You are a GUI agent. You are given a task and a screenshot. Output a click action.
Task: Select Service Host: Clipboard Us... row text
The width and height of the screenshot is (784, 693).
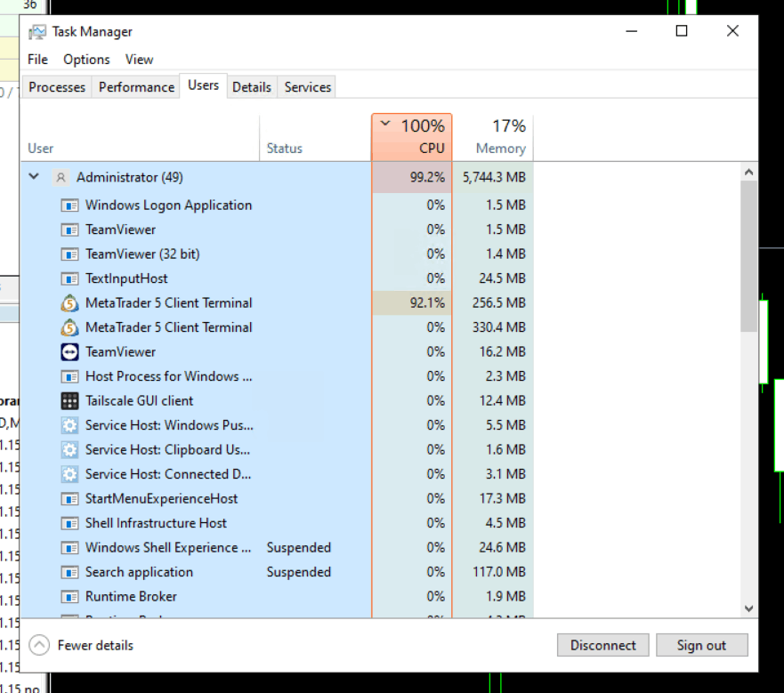[167, 450]
